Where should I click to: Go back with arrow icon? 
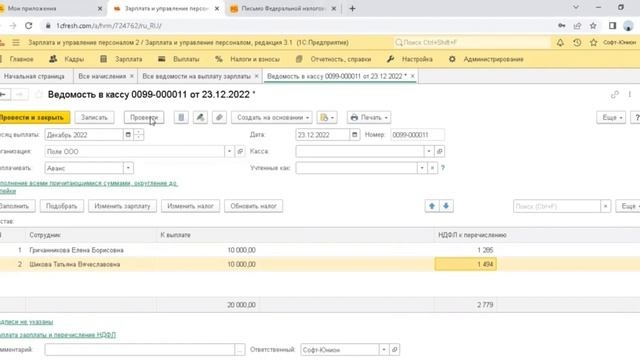(3, 95)
